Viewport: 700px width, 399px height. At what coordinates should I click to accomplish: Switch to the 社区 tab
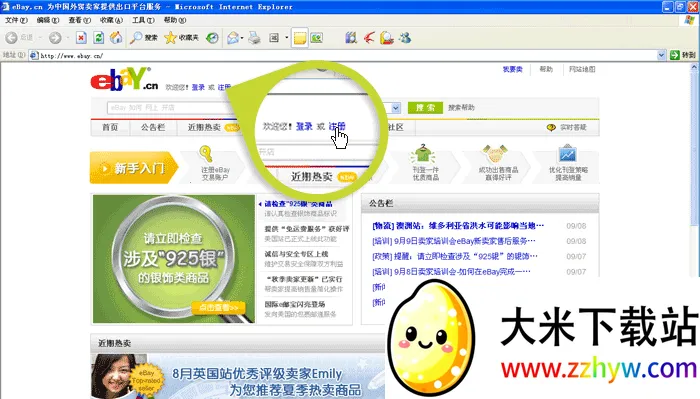pyautogui.click(x=396, y=128)
